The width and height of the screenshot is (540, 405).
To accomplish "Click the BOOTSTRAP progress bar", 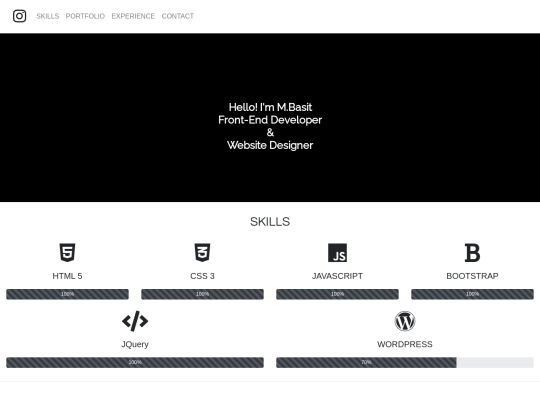I will (x=472, y=294).
